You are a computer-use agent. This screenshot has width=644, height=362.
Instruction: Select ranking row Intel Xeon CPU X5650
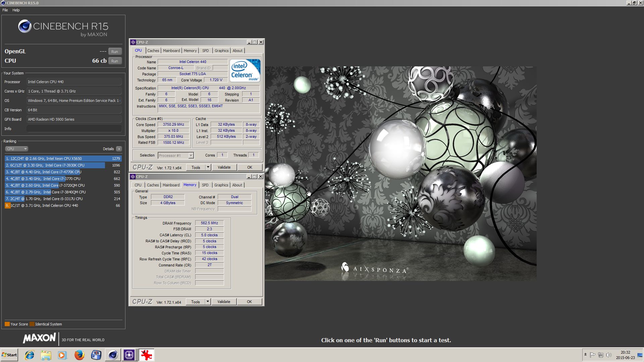pyautogui.click(x=63, y=159)
